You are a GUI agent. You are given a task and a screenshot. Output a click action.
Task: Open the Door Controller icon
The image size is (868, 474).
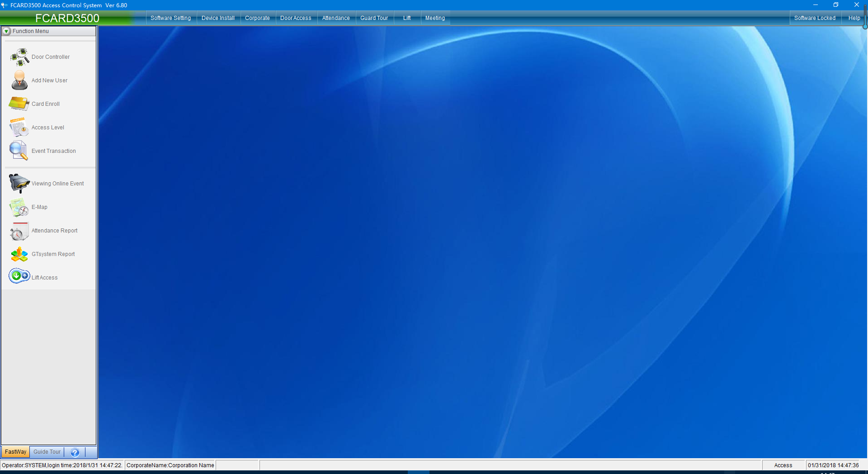19,57
